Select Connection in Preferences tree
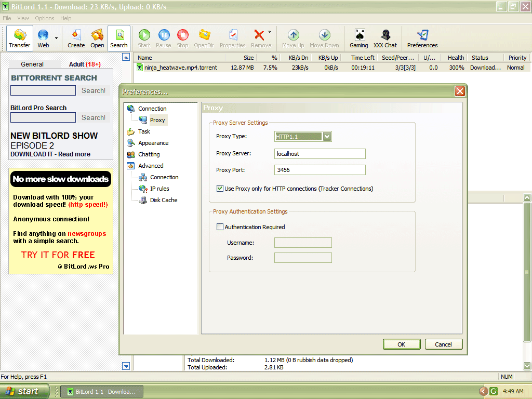532x399 pixels. click(152, 109)
